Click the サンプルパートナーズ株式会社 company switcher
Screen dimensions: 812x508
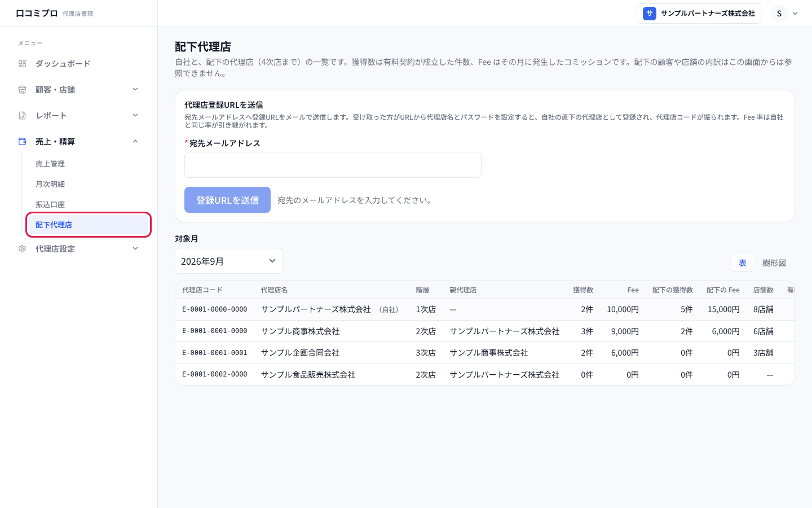click(699, 14)
